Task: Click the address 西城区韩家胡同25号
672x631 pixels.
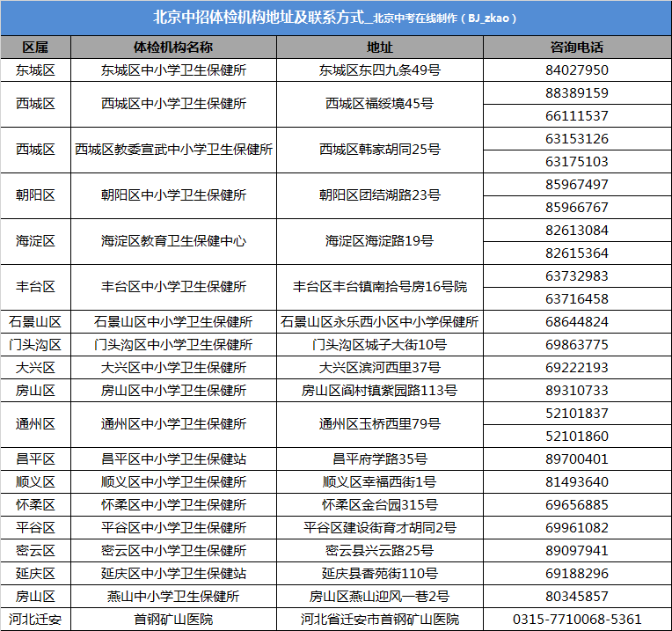Action: click(x=380, y=150)
